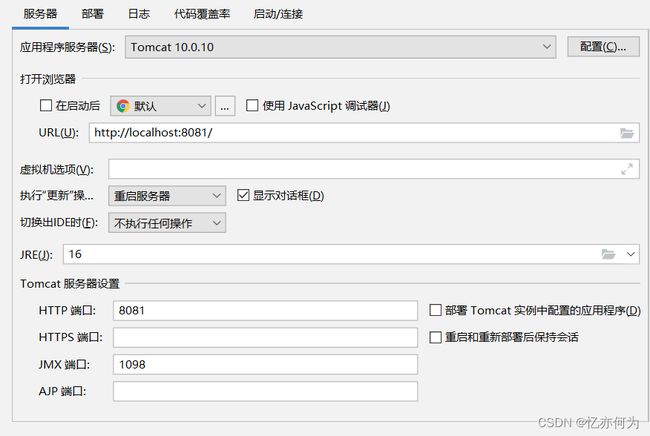Image resolution: width=650 pixels, height=436 pixels.
Task: Switch to the 服务器 tab
Action: click(x=40, y=14)
